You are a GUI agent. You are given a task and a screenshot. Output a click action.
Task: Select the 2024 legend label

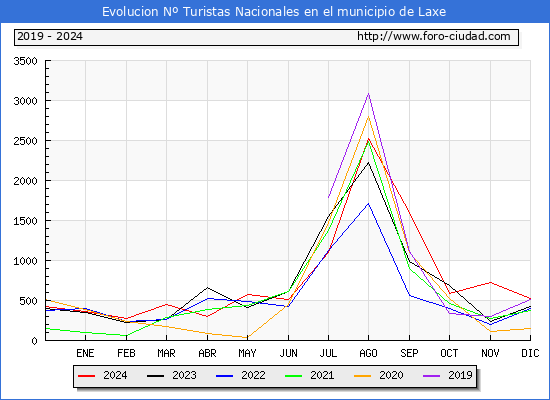click(x=115, y=375)
